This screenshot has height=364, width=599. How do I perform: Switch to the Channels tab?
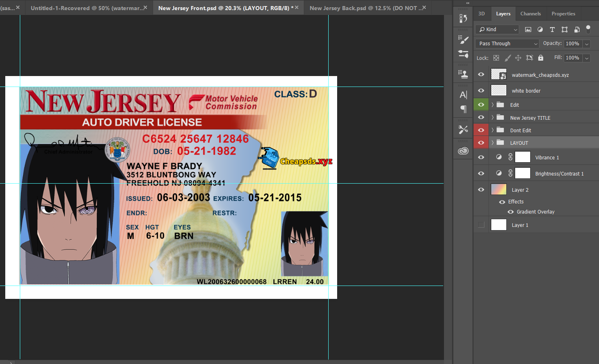pyautogui.click(x=530, y=14)
